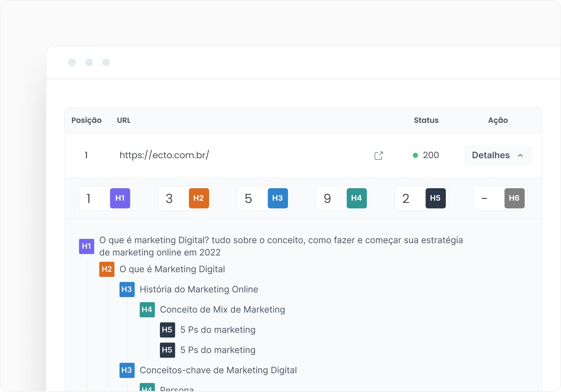Click the Status column header
561x392 pixels.
426,120
